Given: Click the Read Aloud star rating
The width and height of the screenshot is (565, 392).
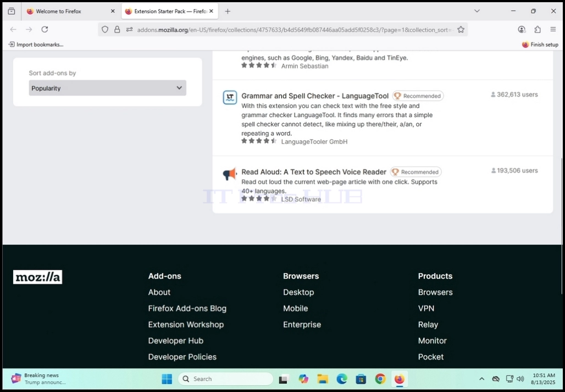Looking at the screenshot, I should tap(259, 198).
